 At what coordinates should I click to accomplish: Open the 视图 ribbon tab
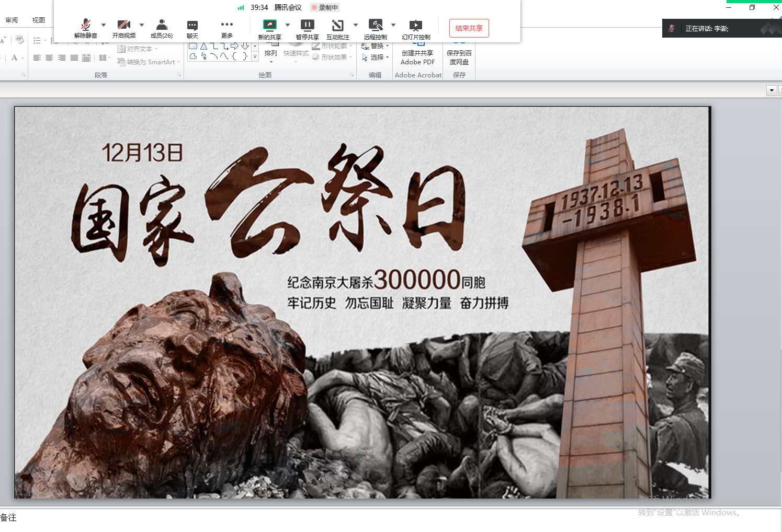click(38, 20)
